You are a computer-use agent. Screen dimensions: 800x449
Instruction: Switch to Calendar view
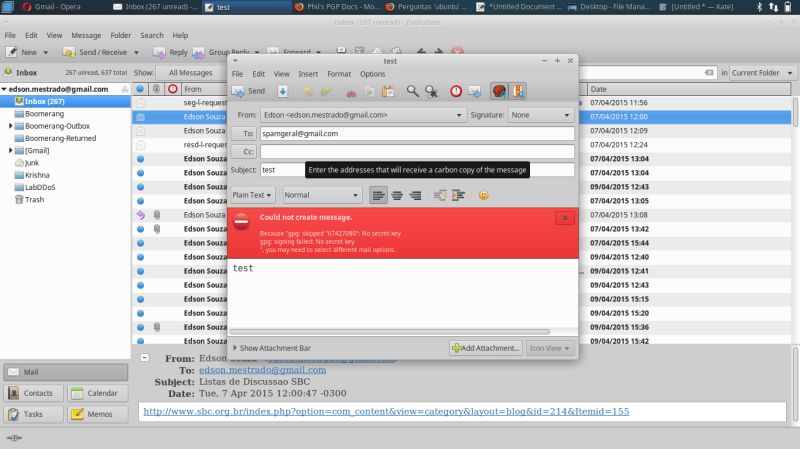coord(97,393)
